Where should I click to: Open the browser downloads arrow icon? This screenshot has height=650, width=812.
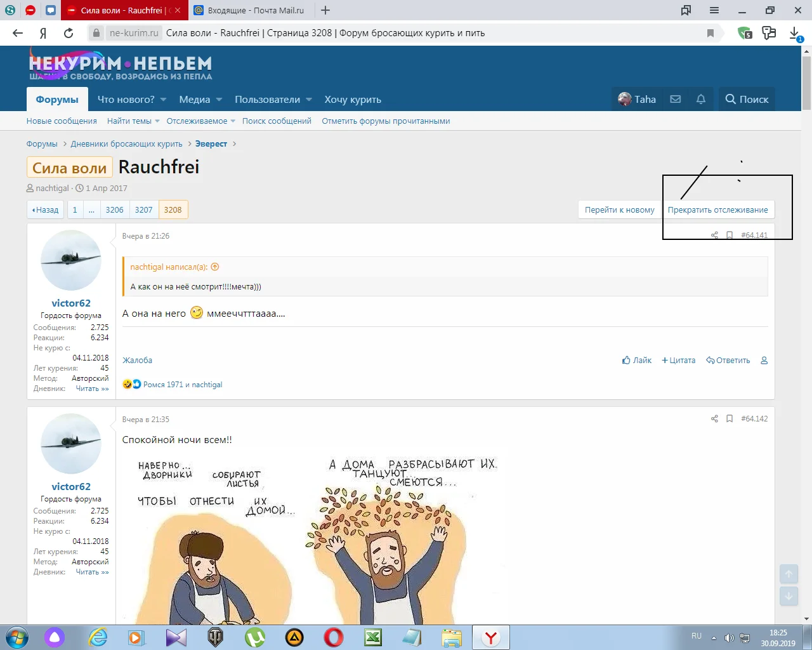point(795,33)
